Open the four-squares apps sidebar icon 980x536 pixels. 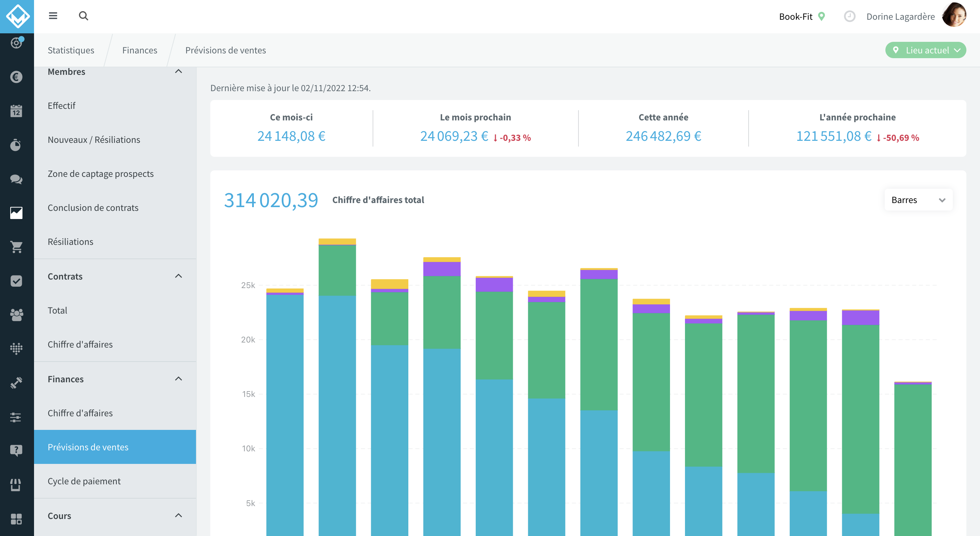[16, 519]
